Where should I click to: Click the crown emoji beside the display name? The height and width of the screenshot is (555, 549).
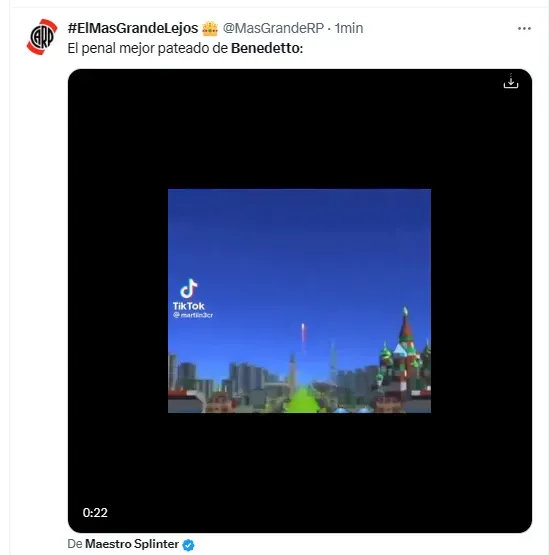(210, 28)
